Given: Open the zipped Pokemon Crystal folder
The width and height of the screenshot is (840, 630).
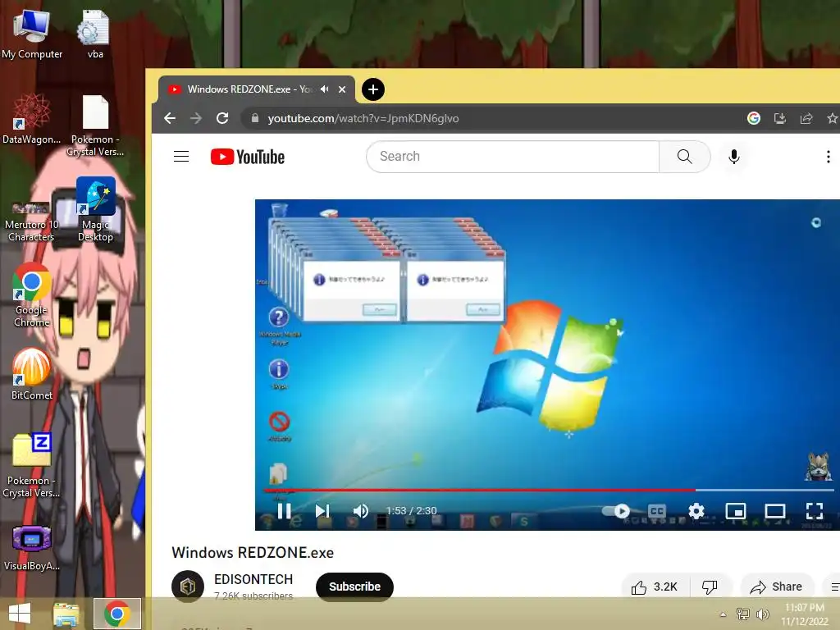Looking at the screenshot, I should pos(31,465).
